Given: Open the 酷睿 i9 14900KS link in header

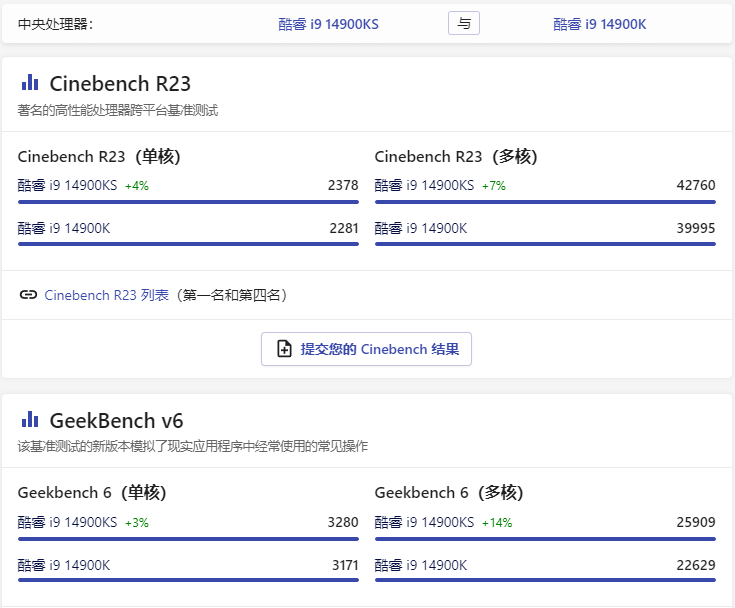Looking at the screenshot, I should pyautogui.click(x=328, y=24).
